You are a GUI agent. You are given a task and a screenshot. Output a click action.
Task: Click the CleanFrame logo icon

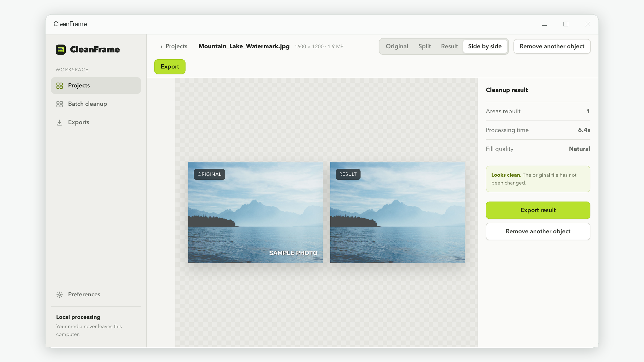[61, 50]
